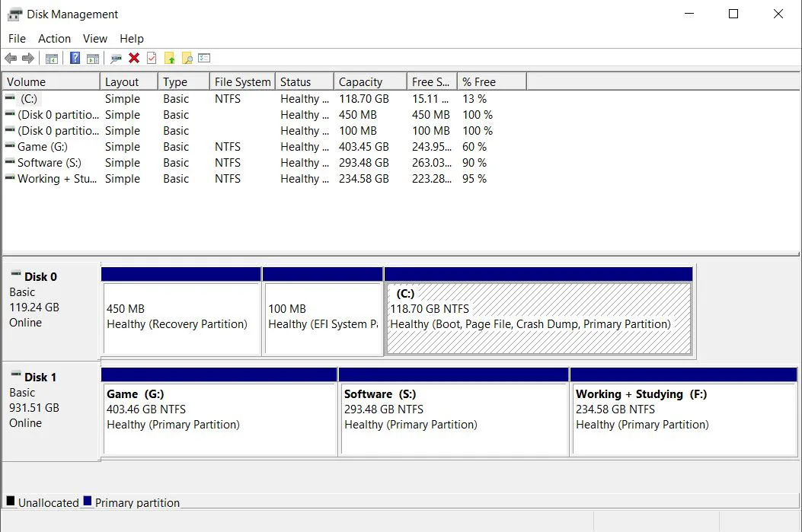Click NTFS in the Game (G:) row
This screenshot has height=532, width=802.
click(228, 147)
